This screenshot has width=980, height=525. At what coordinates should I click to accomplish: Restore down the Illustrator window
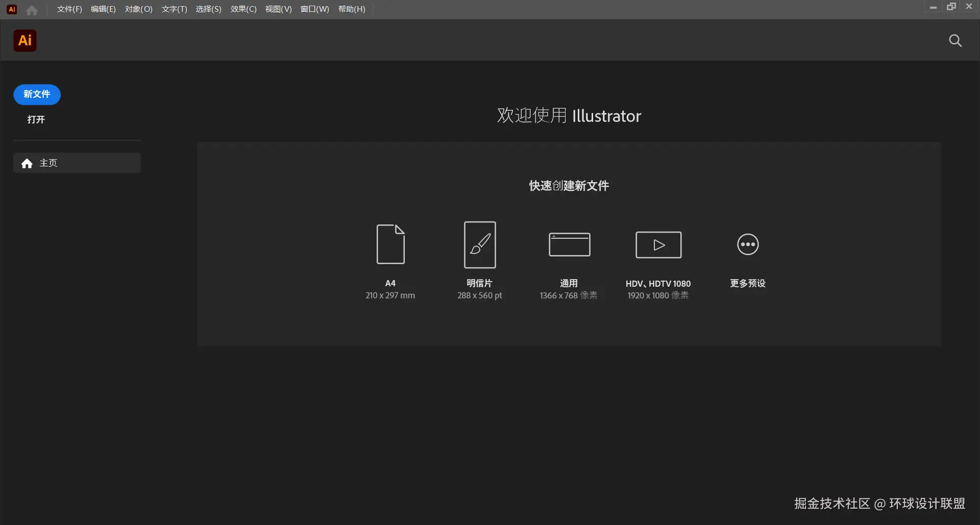click(951, 7)
